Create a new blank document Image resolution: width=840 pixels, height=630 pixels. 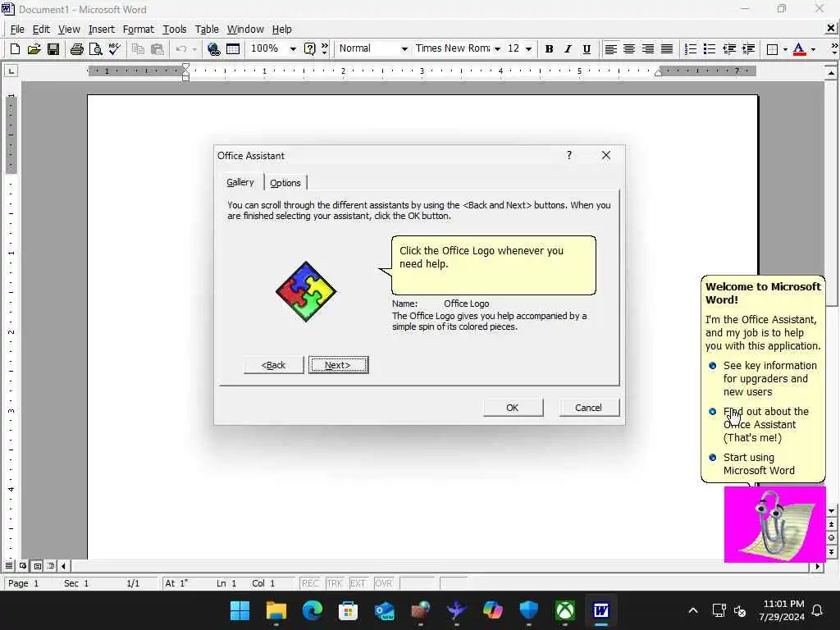(15, 49)
